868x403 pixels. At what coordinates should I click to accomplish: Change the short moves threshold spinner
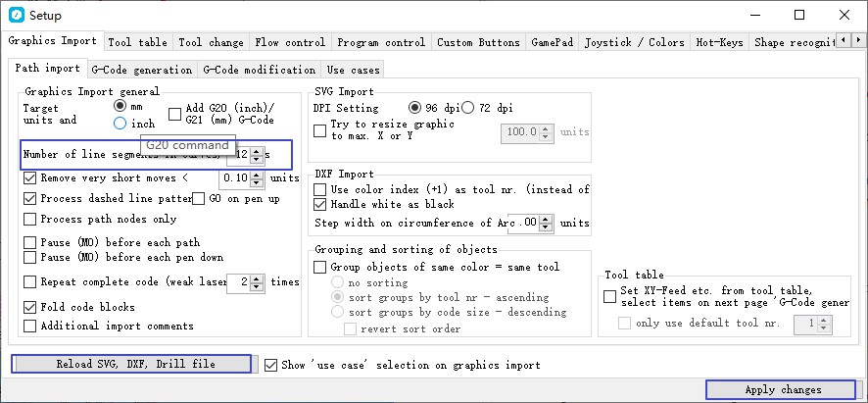(257, 178)
